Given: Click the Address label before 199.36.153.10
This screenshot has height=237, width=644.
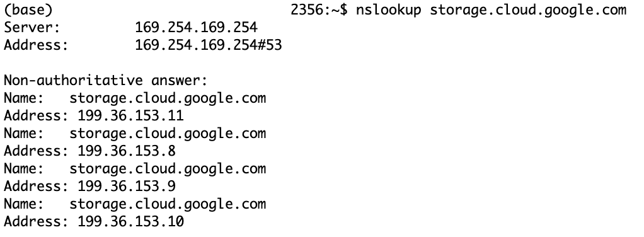Looking at the screenshot, I should tap(36, 222).
